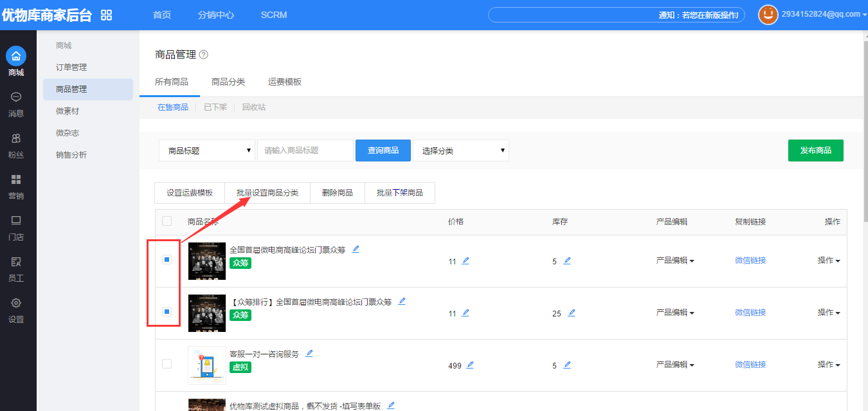
Task: Click the grid apps icon beside logo
Action: point(107,15)
